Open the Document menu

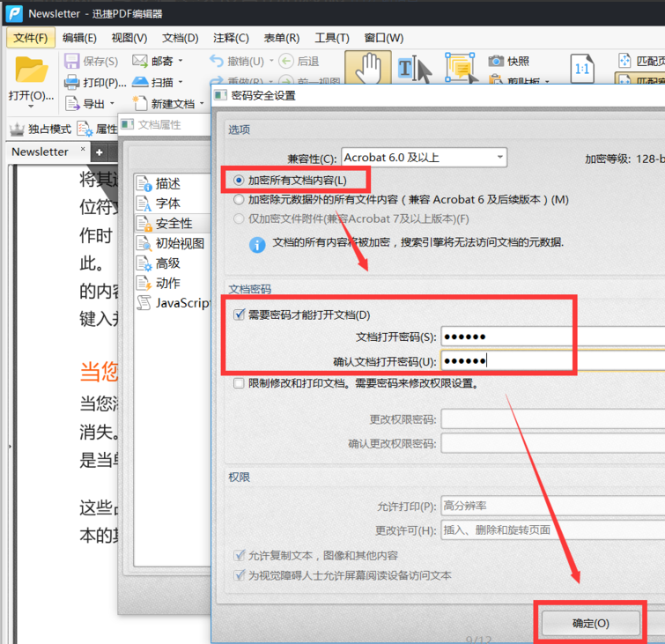pyautogui.click(x=180, y=38)
